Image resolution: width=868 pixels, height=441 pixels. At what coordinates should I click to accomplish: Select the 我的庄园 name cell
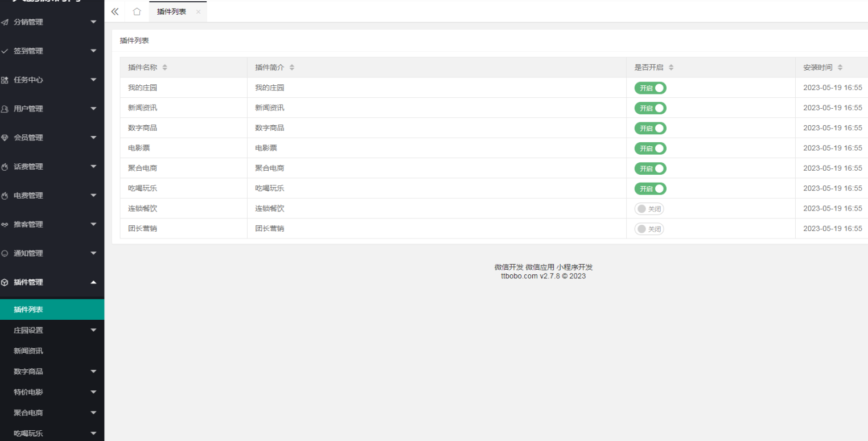183,88
